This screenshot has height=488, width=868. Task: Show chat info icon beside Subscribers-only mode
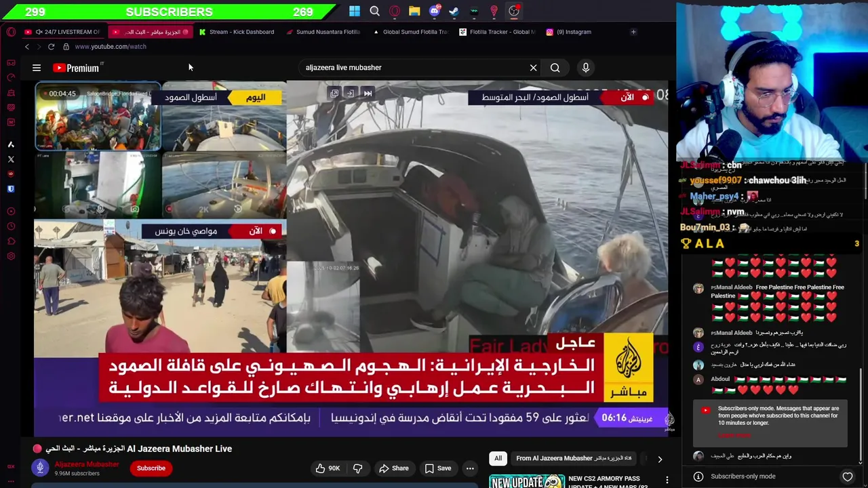(x=698, y=476)
